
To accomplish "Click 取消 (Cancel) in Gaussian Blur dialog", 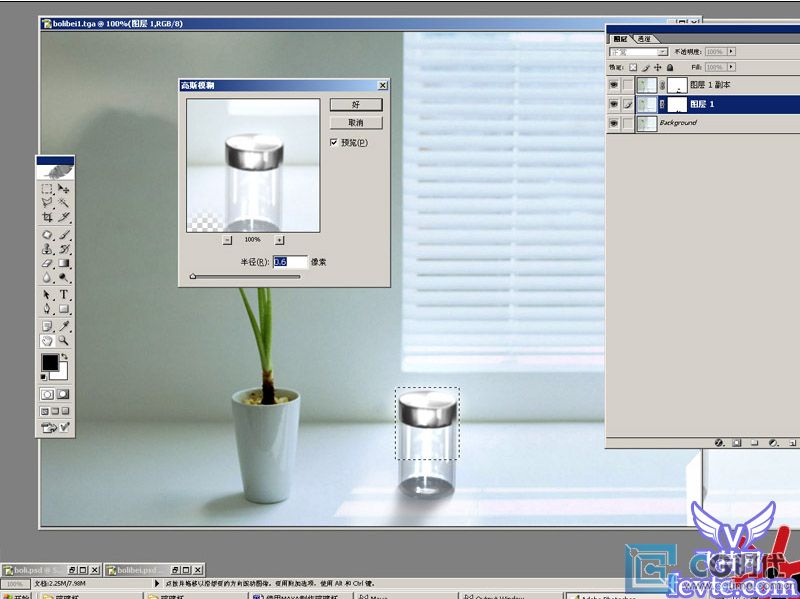I will pyautogui.click(x=356, y=122).
